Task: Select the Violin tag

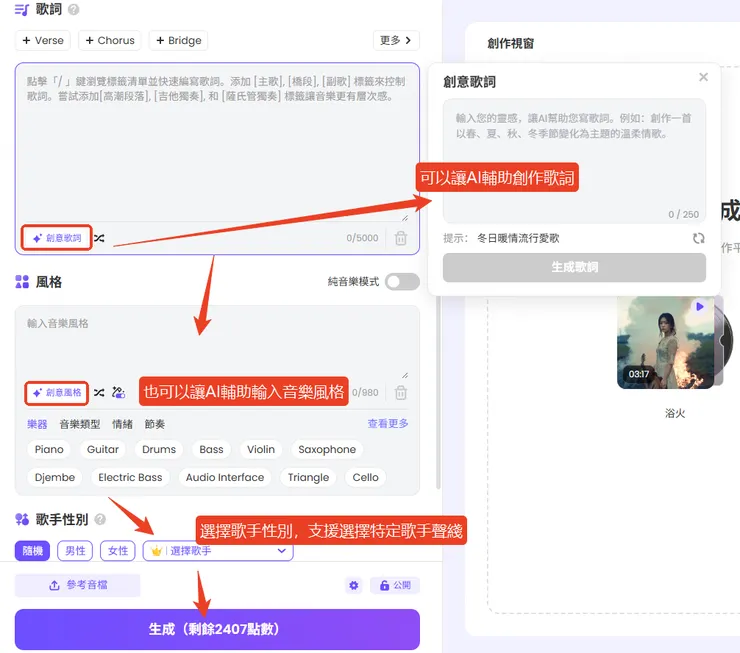Action: [x=261, y=449]
